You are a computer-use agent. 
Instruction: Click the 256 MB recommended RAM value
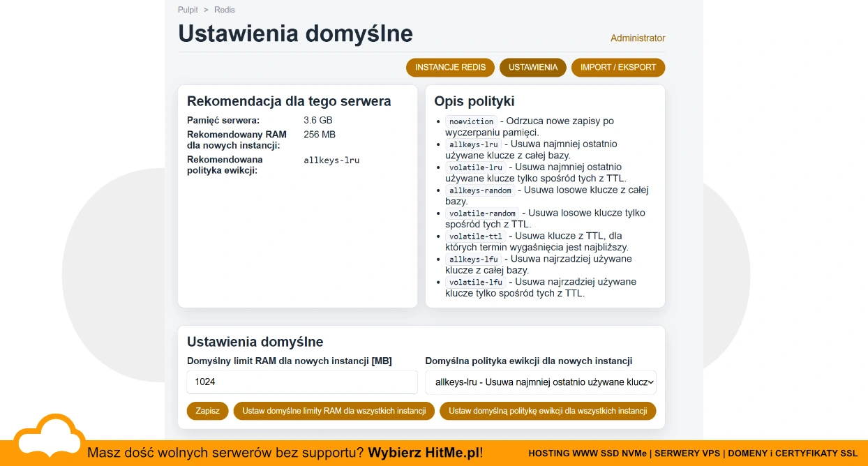[x=320, y=134]
